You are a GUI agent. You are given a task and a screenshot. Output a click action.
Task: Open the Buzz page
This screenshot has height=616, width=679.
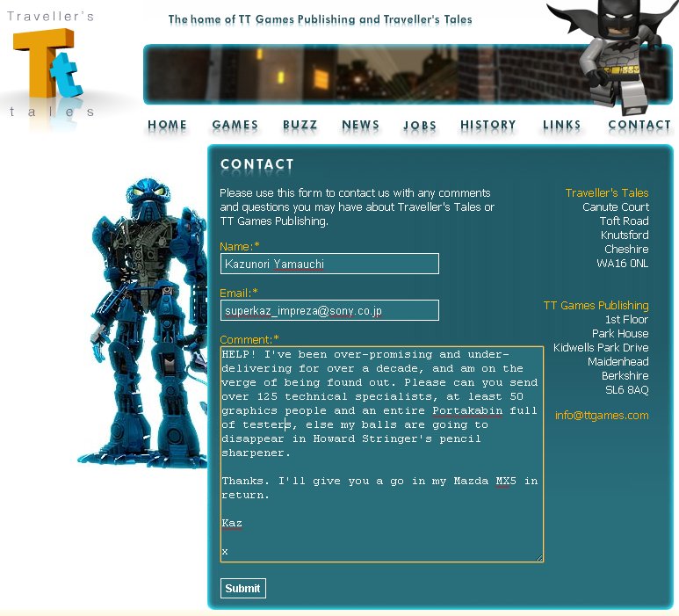300,126
